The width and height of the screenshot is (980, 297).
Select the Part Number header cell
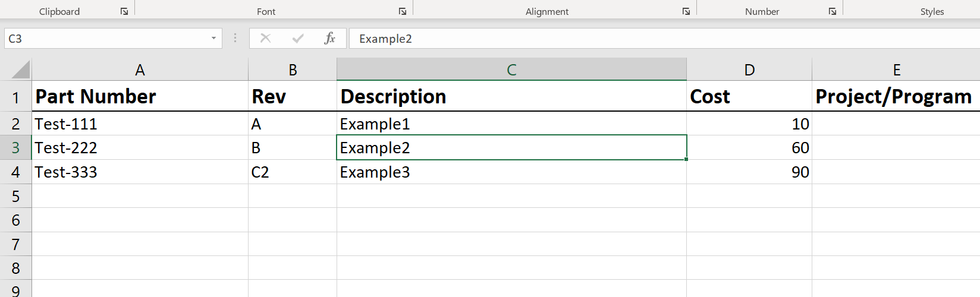click(x=140, y=96)
